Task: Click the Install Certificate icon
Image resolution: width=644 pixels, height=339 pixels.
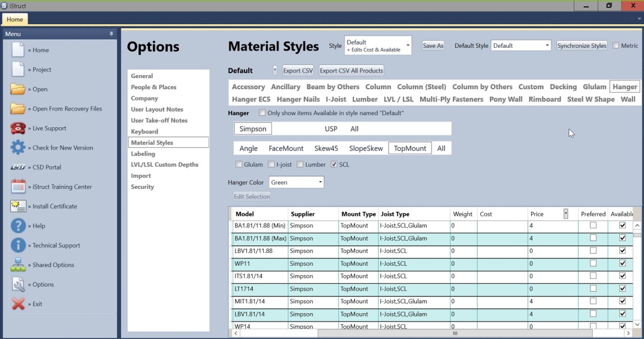Action: [x=18, y=207]
